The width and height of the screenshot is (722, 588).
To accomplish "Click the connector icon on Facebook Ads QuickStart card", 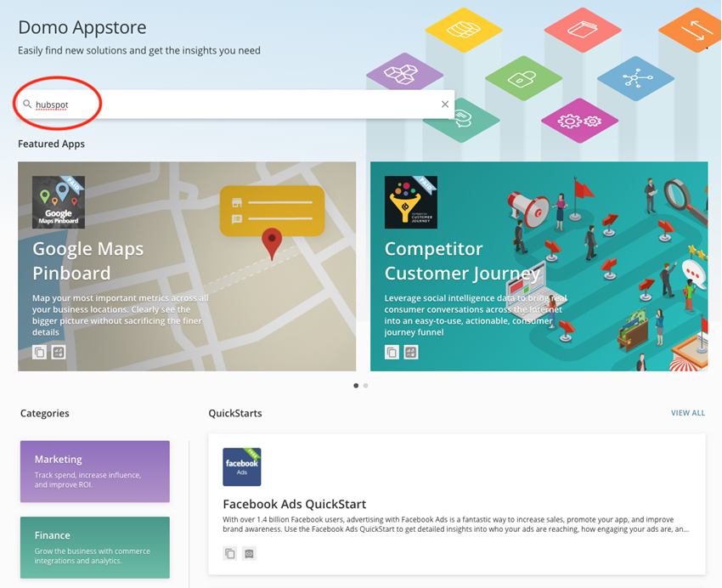I will [249, 552].
